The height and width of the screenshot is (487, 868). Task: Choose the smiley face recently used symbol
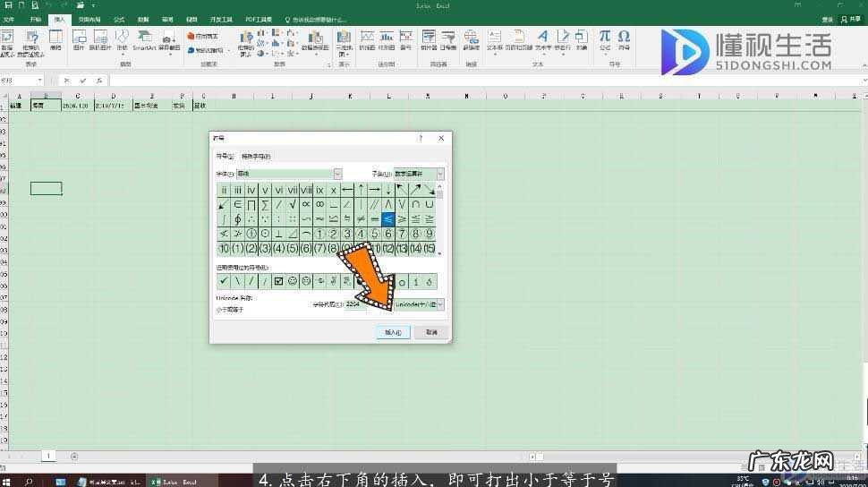(292, 281)
